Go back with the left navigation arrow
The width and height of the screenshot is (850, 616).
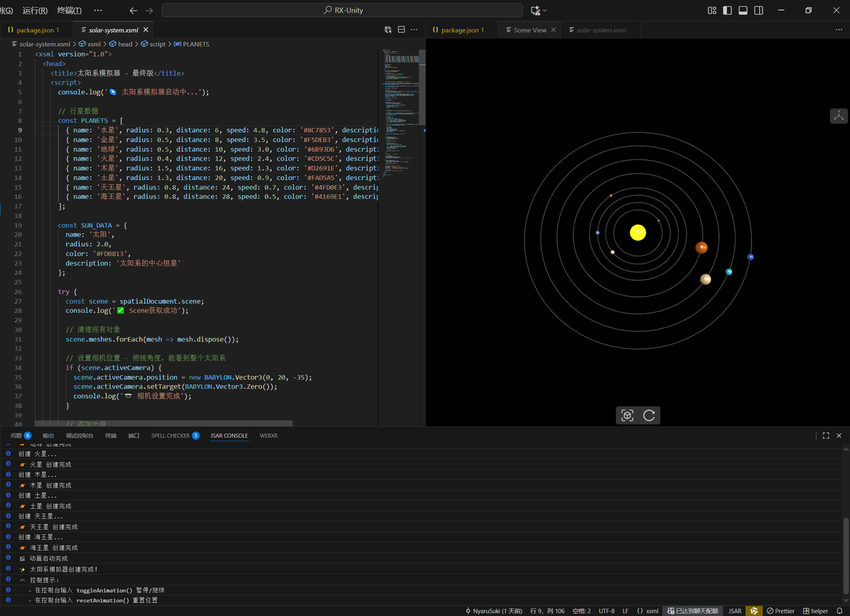133,11
